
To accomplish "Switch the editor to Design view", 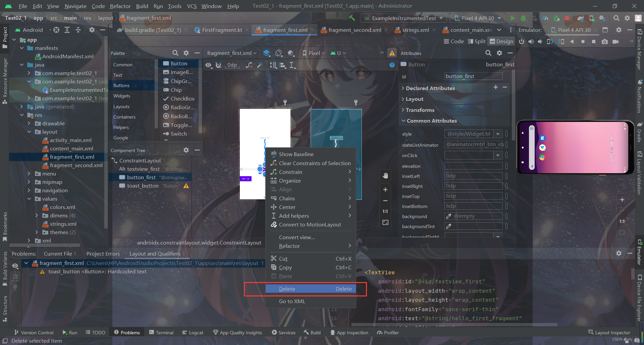I will tap(501, 41).
